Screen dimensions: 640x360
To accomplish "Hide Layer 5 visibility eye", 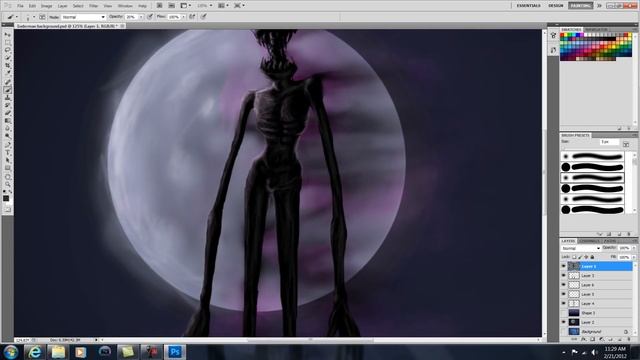I will click(x=564, y=294).
